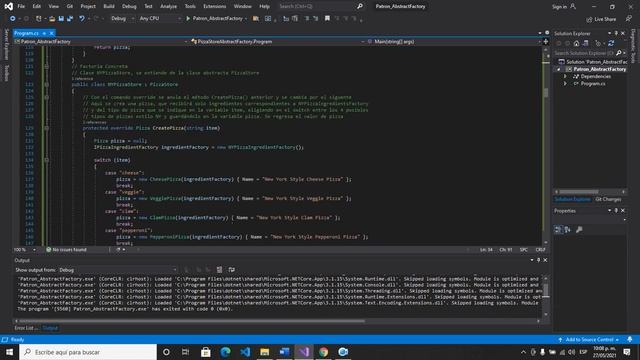Image resolution: width=640 pixels, height=360 pixels.
Task: Switch to the Error List tab
Action: pos(26,328)
